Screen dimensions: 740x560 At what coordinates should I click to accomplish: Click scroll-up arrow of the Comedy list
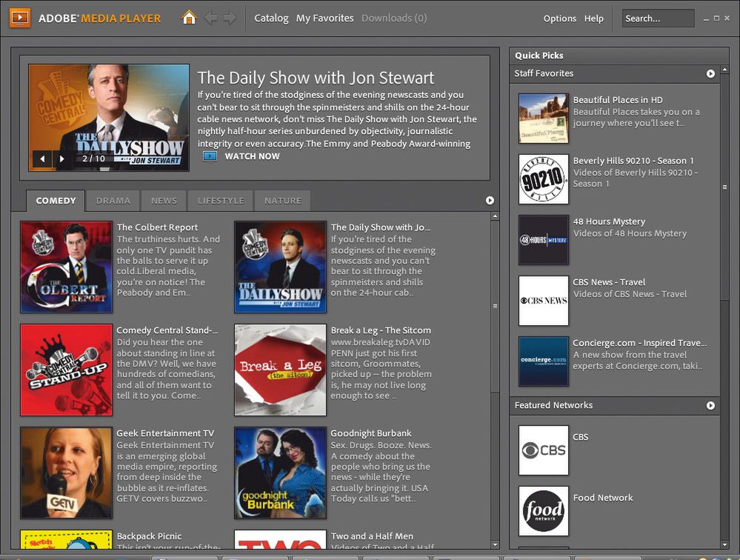pos(495,216)
